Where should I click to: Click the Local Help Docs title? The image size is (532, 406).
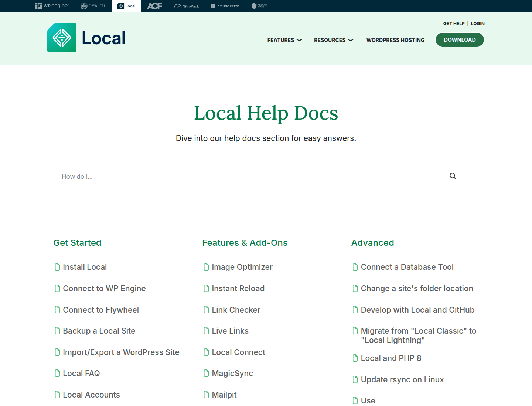click(x=266, y=113)
